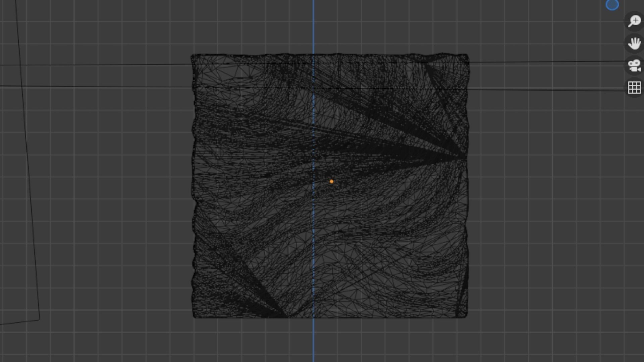Click the camera frame's bottom corner at left

pyautogui.click(x=39, y=319)
